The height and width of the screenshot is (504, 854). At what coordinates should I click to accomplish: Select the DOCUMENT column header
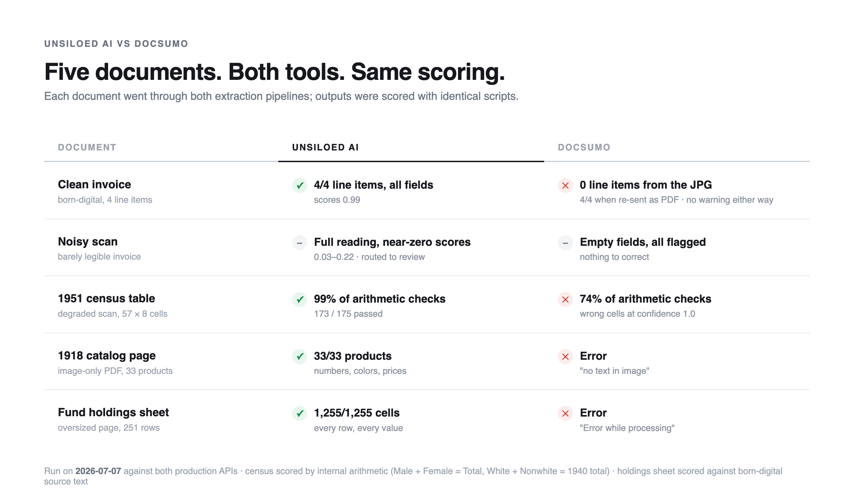[x=87, y=147]
